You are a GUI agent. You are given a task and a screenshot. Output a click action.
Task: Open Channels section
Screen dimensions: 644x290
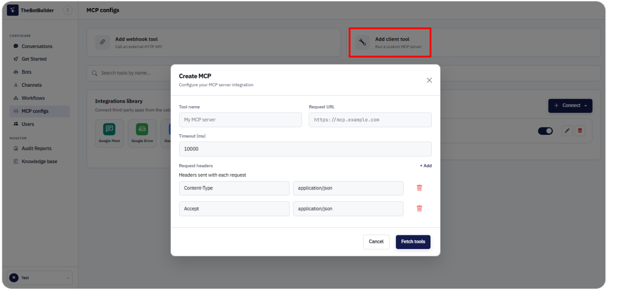point(40,85)
